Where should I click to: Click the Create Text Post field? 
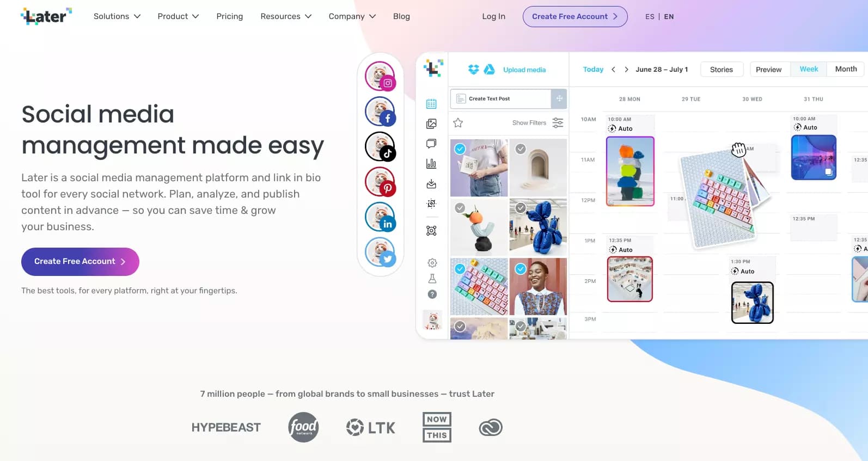coord(501,99)
